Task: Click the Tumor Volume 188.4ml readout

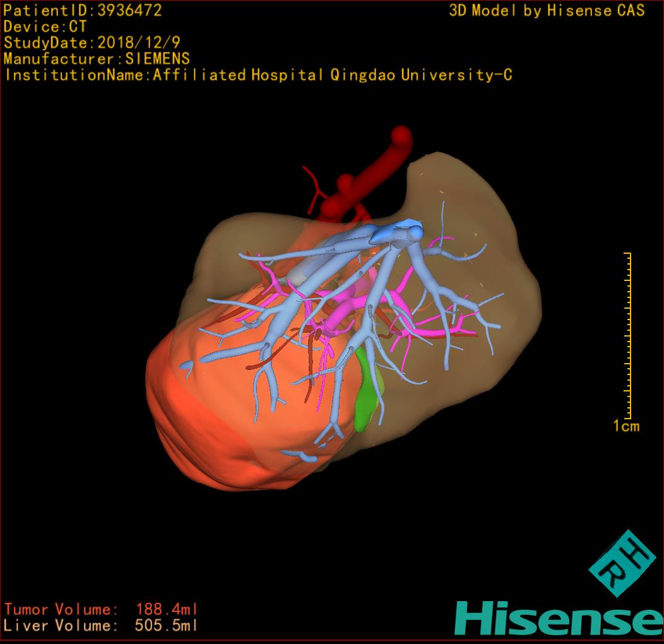Action: coord(101,609)
